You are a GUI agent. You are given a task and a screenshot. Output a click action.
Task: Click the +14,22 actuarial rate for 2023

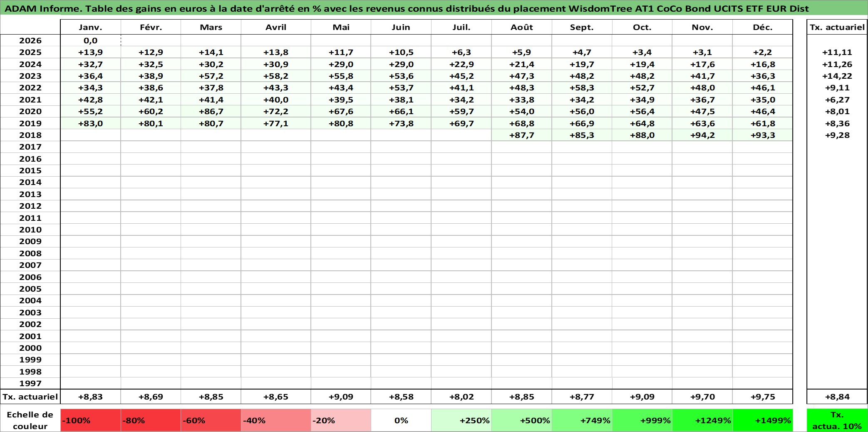[x=837, y=76]
